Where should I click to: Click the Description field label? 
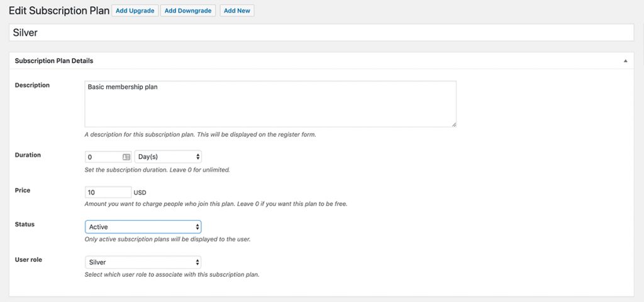[x=32, y=85]
